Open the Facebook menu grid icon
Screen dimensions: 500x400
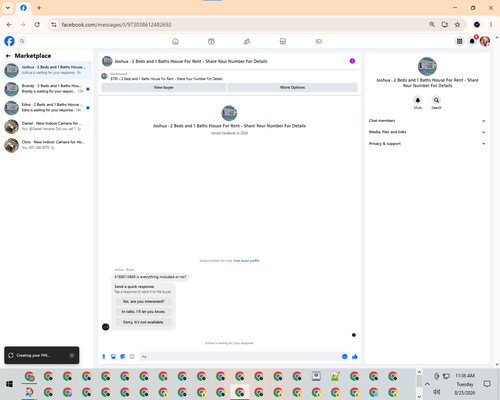click(459, 41)
